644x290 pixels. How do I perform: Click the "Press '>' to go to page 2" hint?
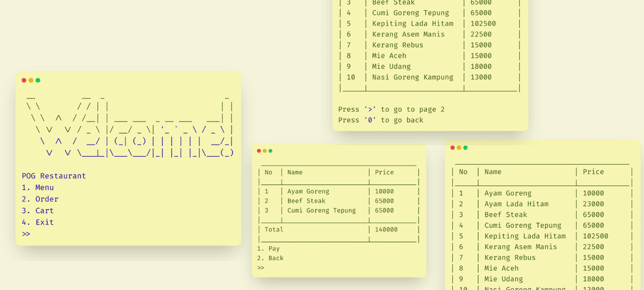point(391,110)
